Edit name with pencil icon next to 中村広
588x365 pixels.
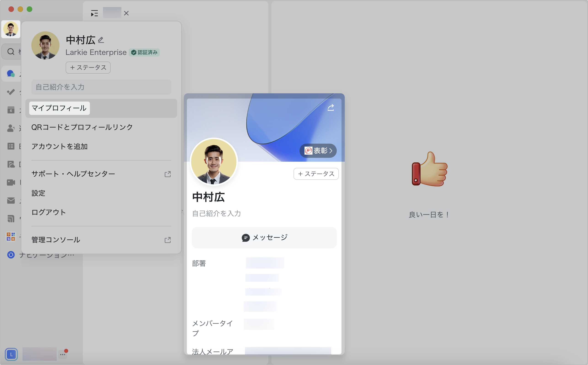[x=101, y=40]
